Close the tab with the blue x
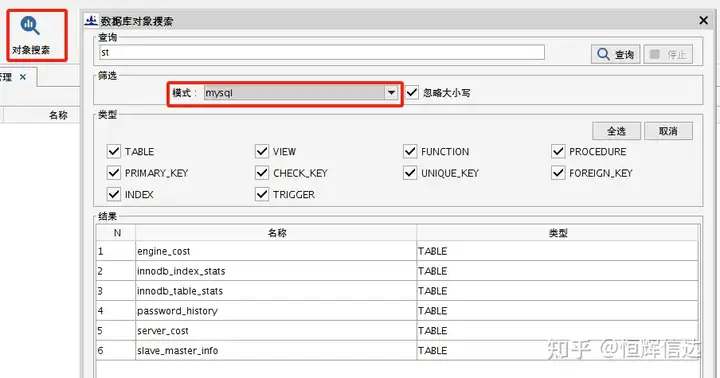 [22, 77]
